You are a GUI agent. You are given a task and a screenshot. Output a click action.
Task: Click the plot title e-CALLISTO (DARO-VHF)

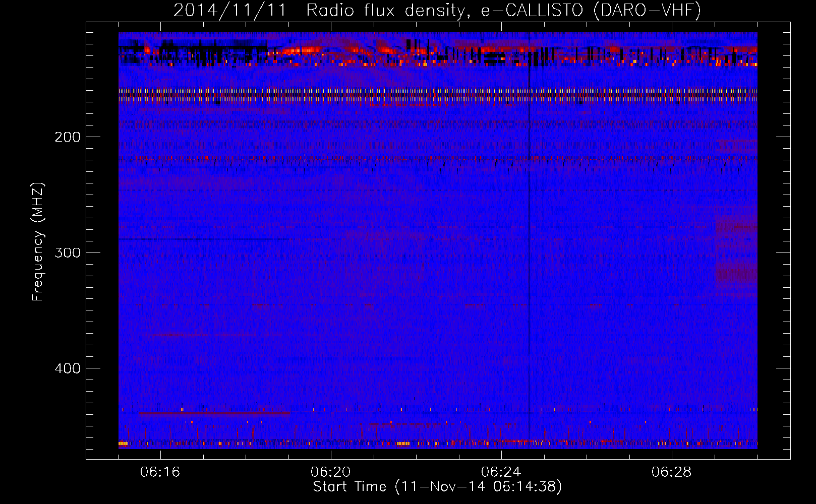591,11
